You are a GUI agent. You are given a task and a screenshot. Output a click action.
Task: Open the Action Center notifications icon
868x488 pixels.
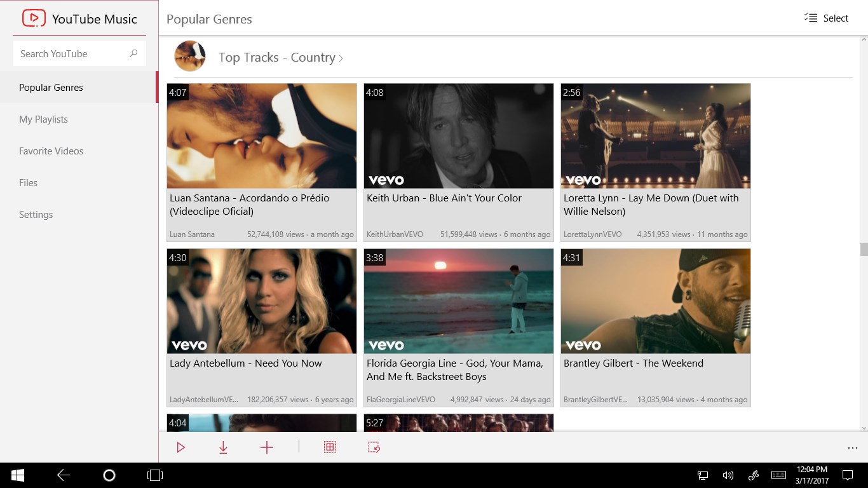pos(847,475)
